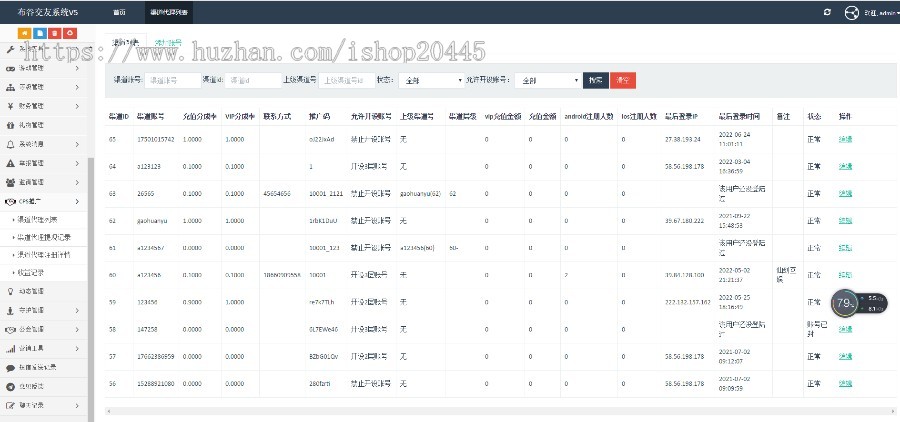
Task: Open third submenu item under CPS
Action: tap(43, 254)
